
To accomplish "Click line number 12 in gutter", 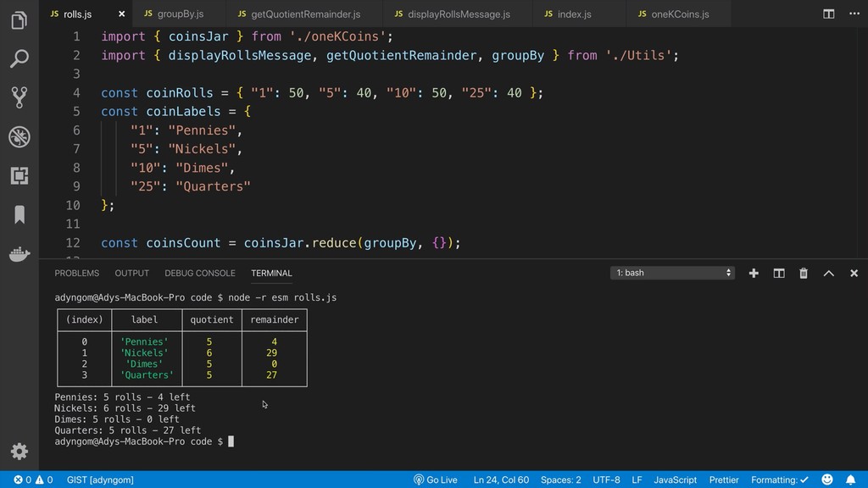I will (x=73, y=243).
